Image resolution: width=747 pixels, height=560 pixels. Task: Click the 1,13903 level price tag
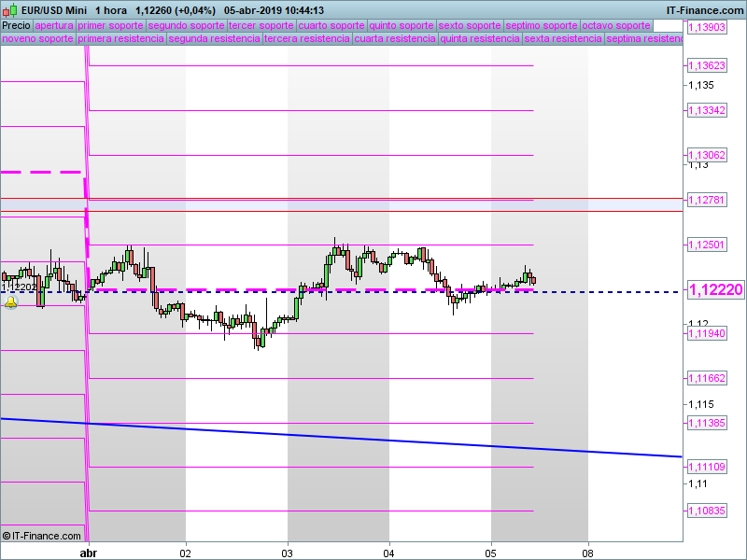pos(706,28)
